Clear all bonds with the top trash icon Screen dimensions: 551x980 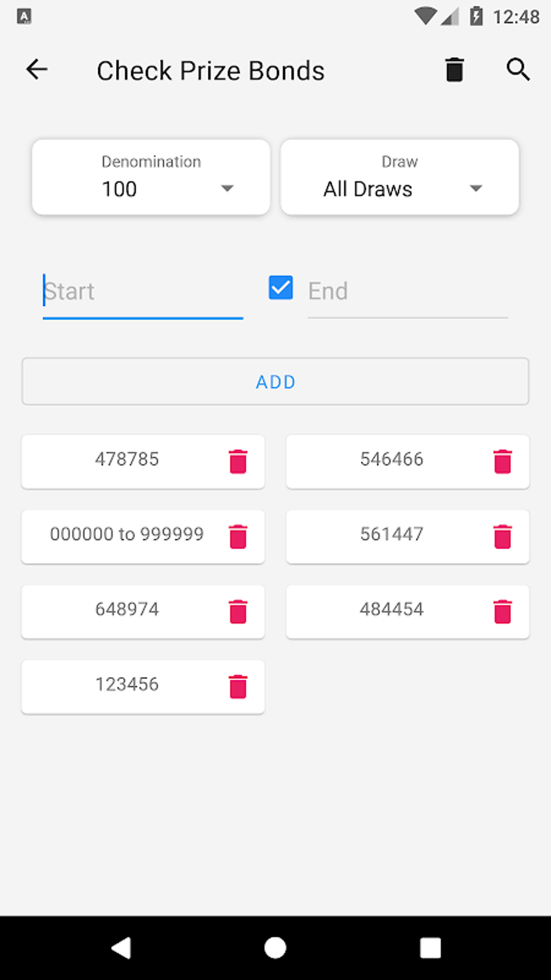(x=454, y=69)
